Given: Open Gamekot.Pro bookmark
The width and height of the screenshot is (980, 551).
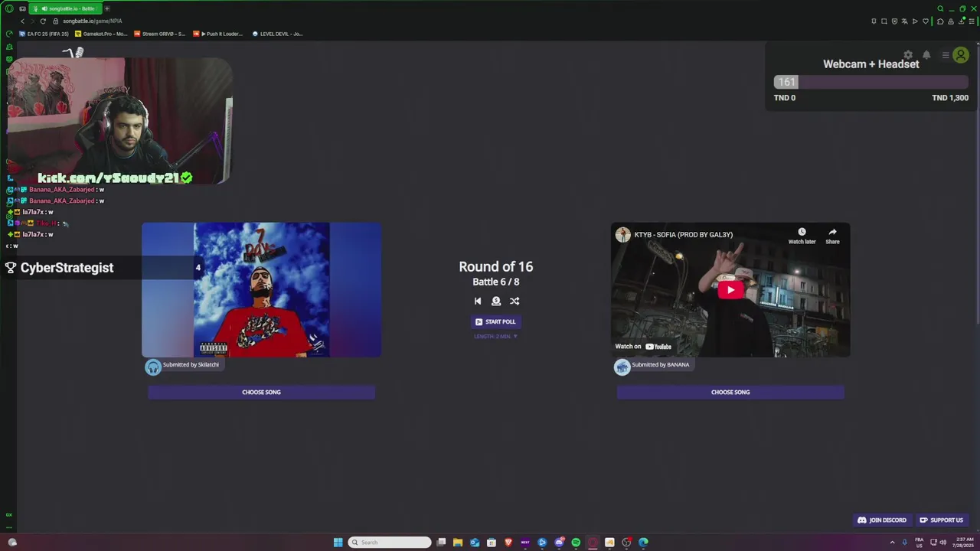Looking at the screenshot, I should tap(101, 34).
